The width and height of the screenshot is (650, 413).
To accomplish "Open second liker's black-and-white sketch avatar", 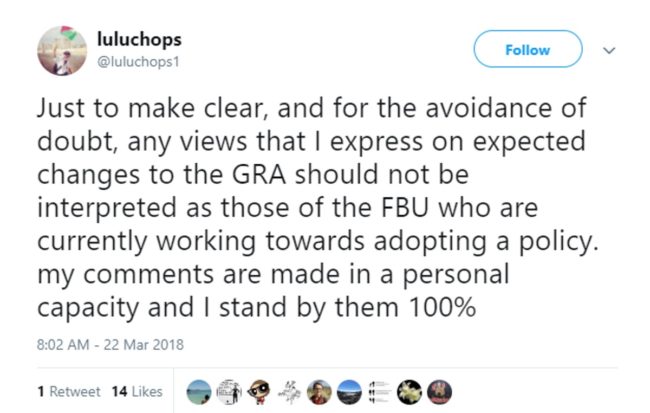I will pos(228,390).
